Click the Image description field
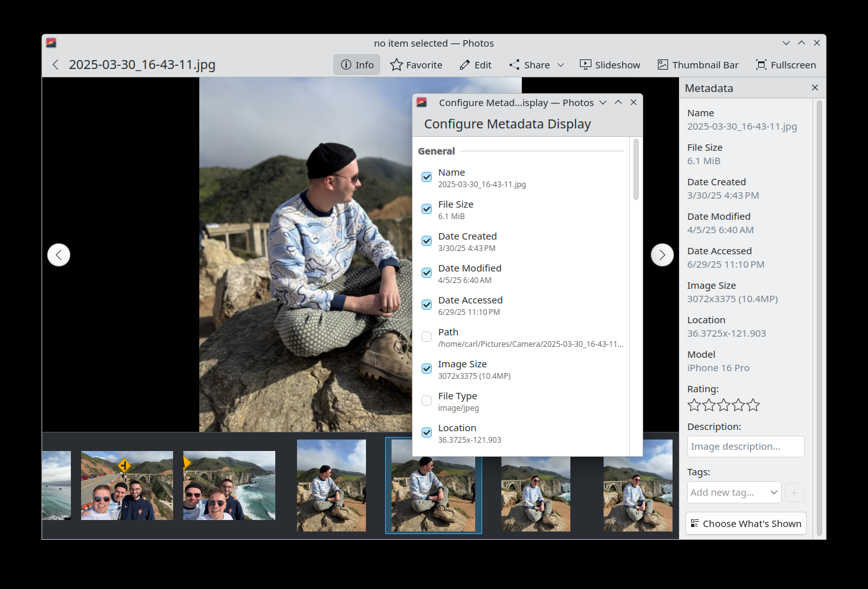This screenshot has height=589, width=868. click(745, 447)
